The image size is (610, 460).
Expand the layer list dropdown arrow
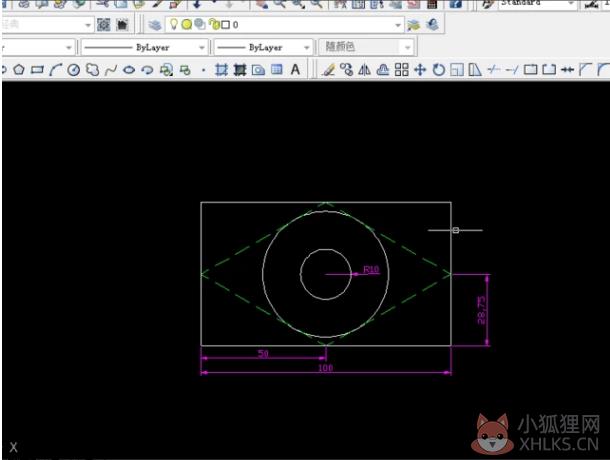(x=398, y=25)
